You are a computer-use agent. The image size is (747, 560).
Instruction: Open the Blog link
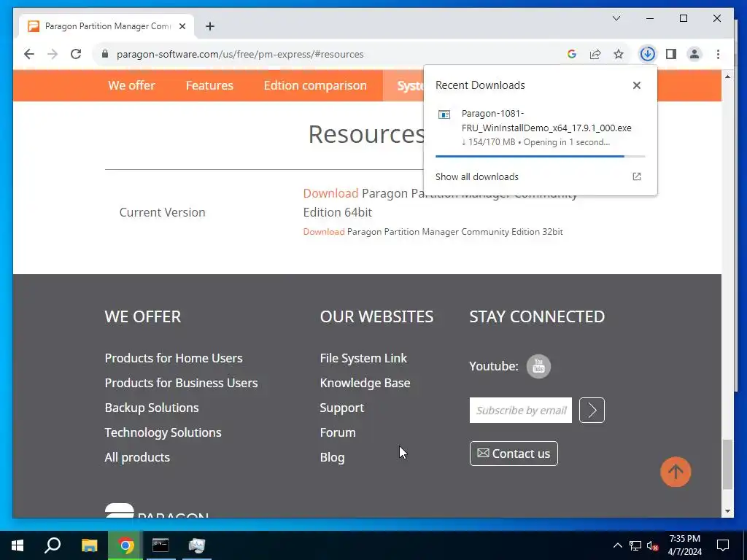click(x=332, y=457)
